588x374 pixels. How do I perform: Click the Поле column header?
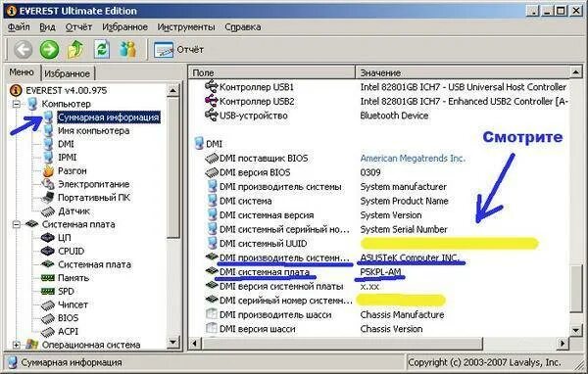(272, 72)
